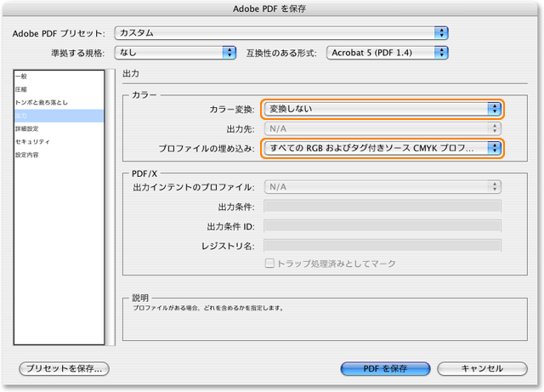Click the disabled 出力先 N/A dropdown
The image size is (544, 392).
(382, 128)
